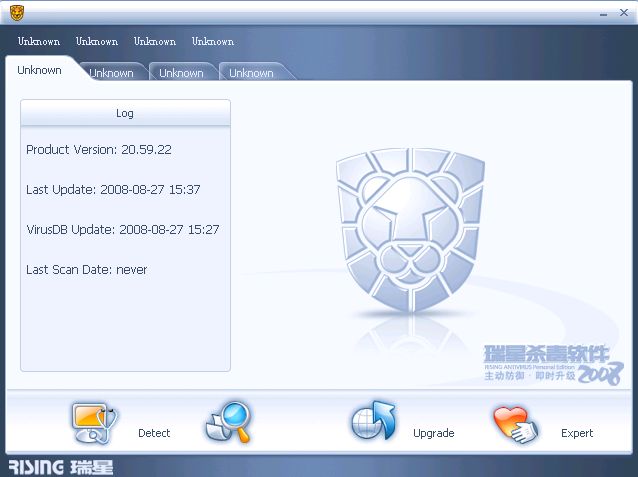Open the first Unknown menu item

coord(39,42)
